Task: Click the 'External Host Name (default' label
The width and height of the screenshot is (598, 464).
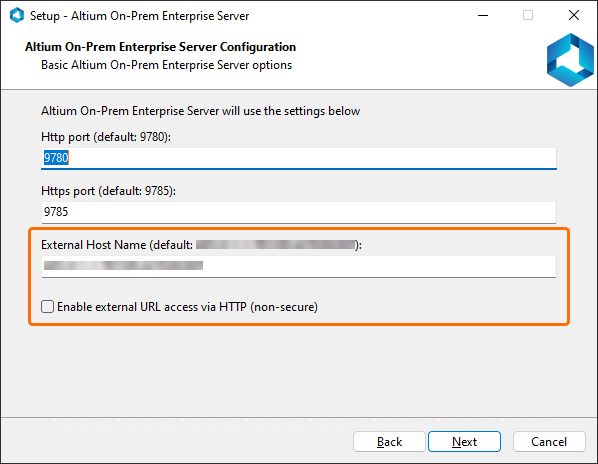Action: tap(117, 245)
